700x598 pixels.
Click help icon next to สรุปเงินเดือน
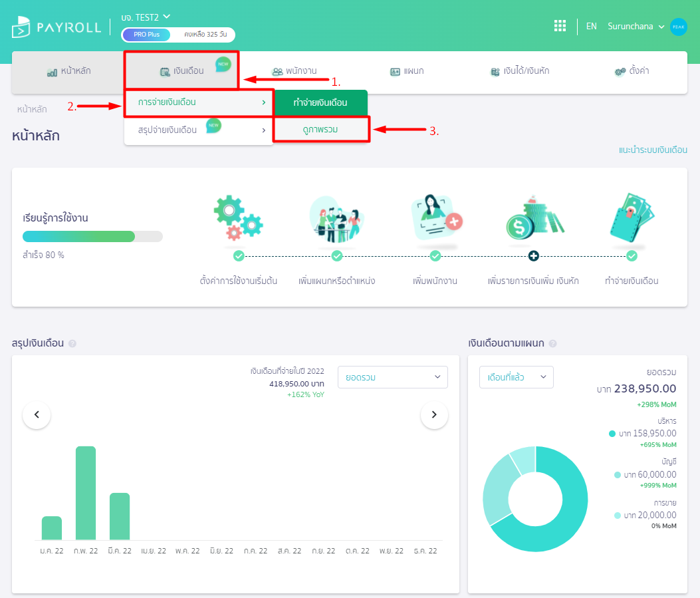coord(72,344)
